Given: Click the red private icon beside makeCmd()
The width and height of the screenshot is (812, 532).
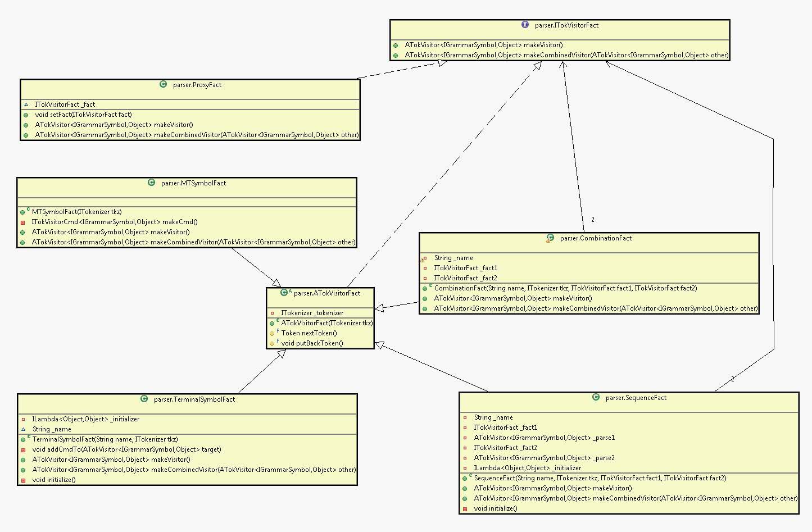Looking at the screenshot, I should 23,222.
